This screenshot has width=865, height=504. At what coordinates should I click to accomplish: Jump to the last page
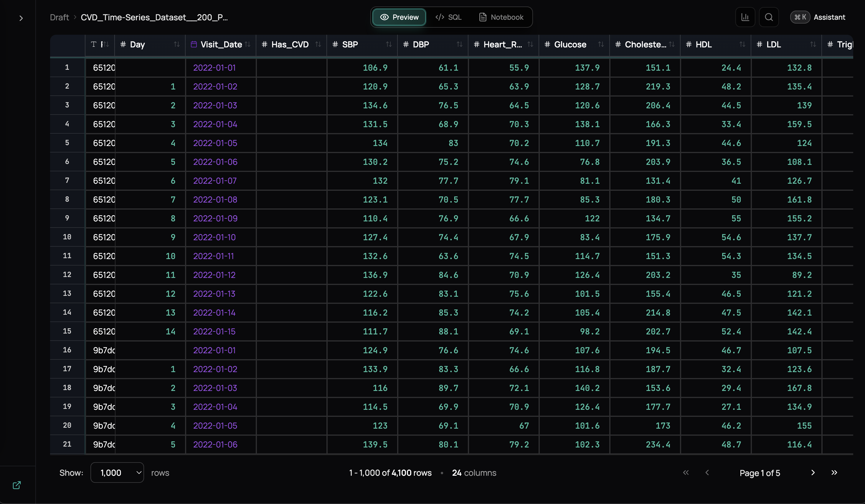coord(834,473)
